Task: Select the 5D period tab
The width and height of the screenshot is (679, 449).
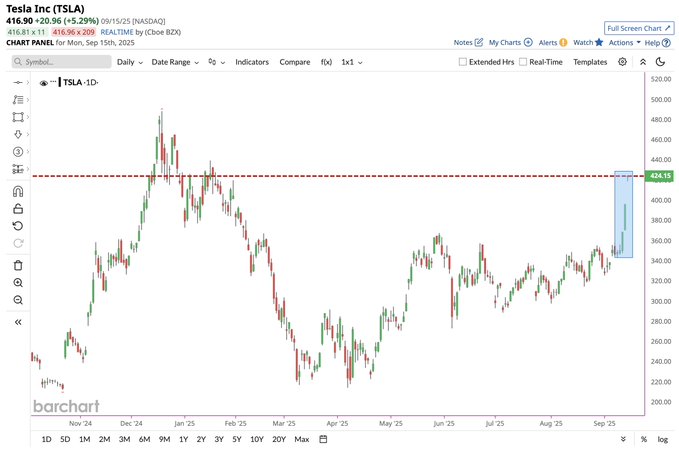Action: pos(65,439)
